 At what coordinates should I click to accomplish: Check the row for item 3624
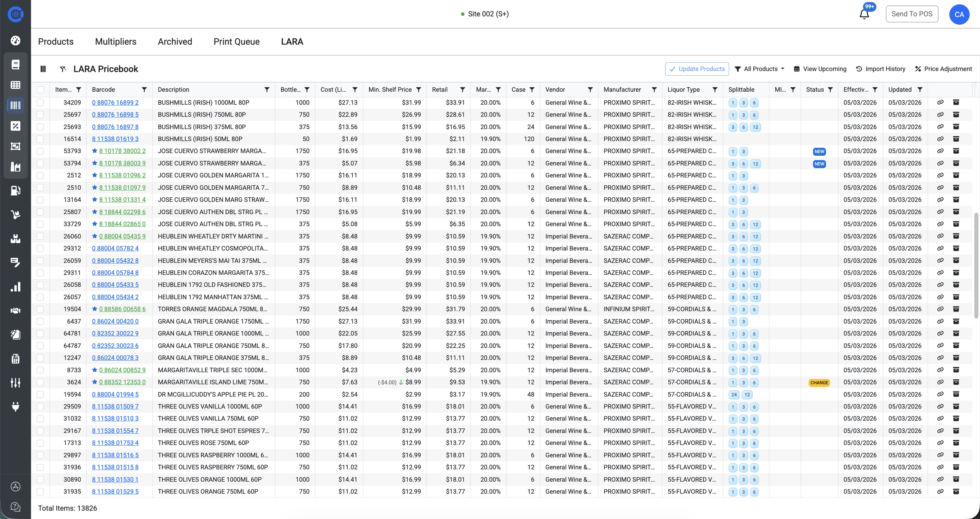[x=40, y=382]
